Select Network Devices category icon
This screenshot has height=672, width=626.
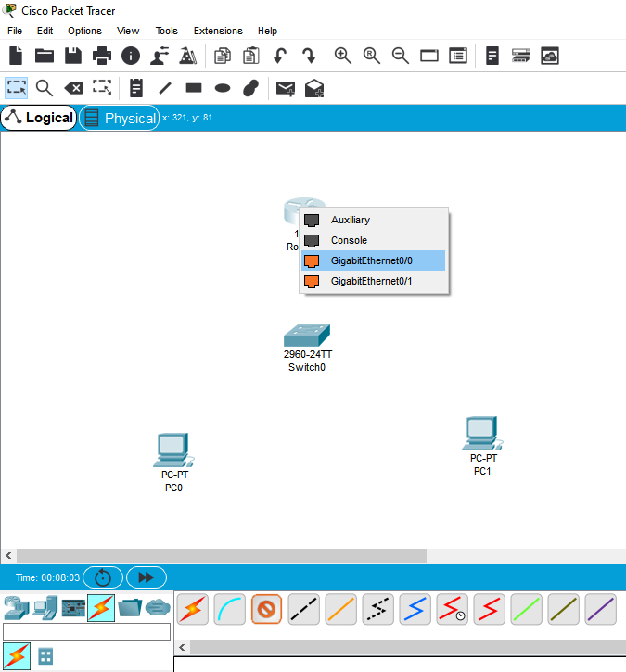click(x=17, y=608)
